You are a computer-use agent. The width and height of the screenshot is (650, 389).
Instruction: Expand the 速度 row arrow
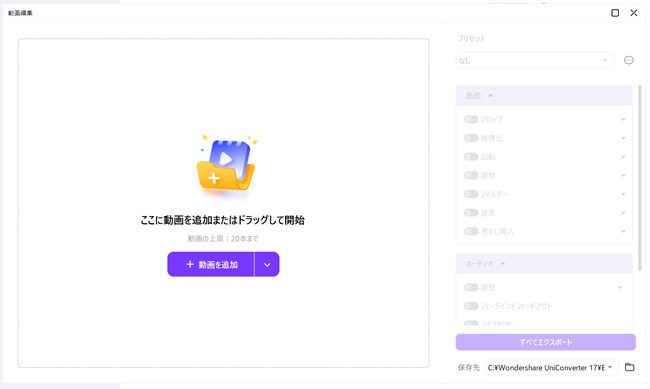[623, 213]
